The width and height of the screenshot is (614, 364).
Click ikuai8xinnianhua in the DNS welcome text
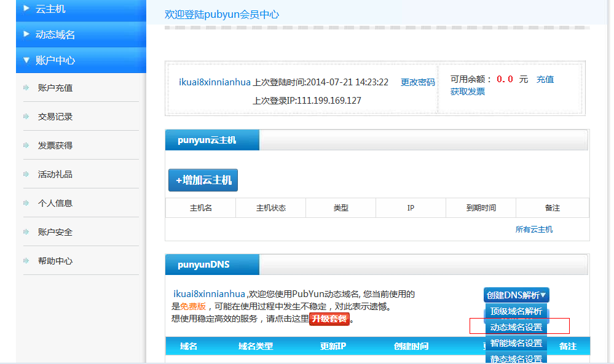coord(209,294)
